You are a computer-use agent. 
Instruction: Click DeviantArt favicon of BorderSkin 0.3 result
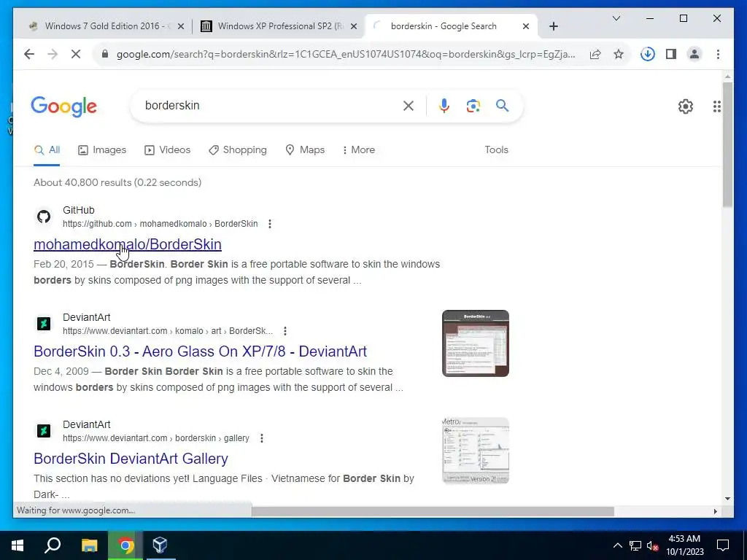pos(44,324)
